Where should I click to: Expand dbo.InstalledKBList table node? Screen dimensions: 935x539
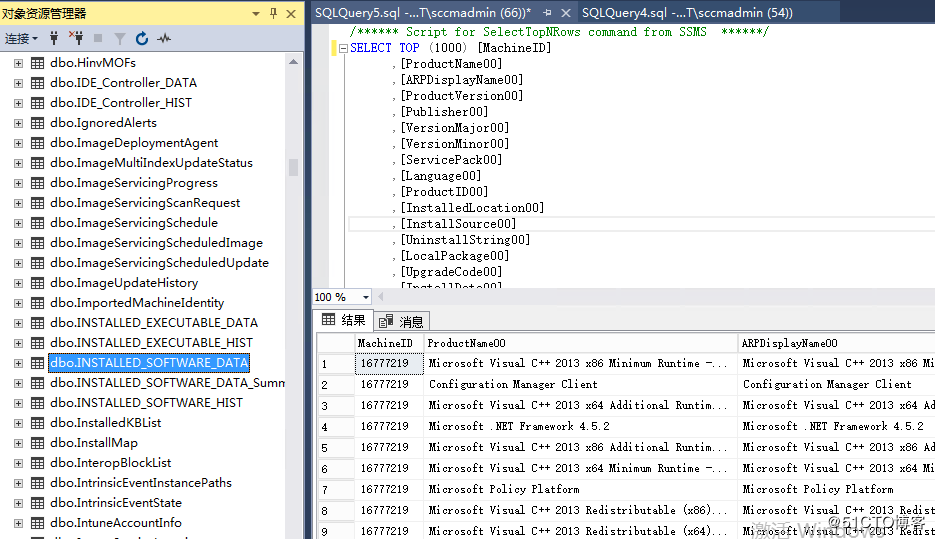point(18,423)
